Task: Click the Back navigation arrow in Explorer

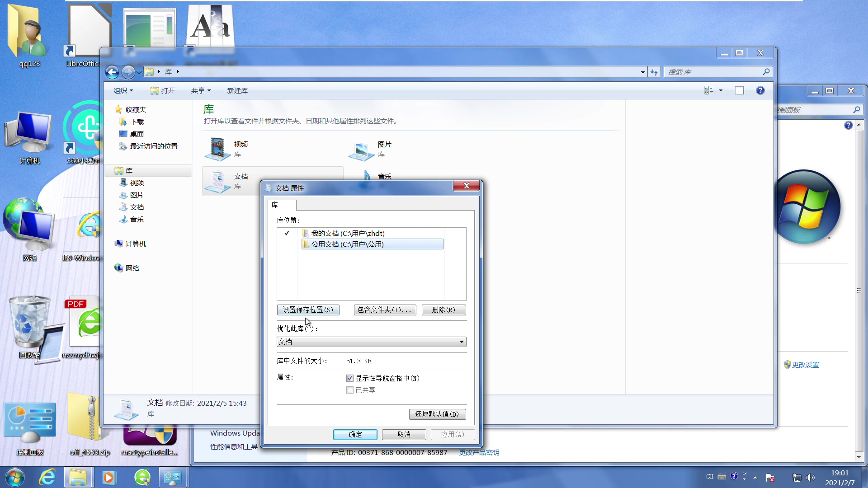Action: [x=112, y=72]
